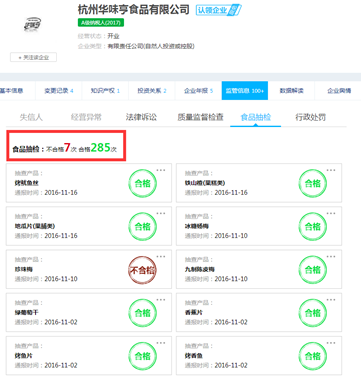This screenshot has width=361, height=381.
Task: Click the product name 铁山楂(果糕类)
Action: click(205, 183)
